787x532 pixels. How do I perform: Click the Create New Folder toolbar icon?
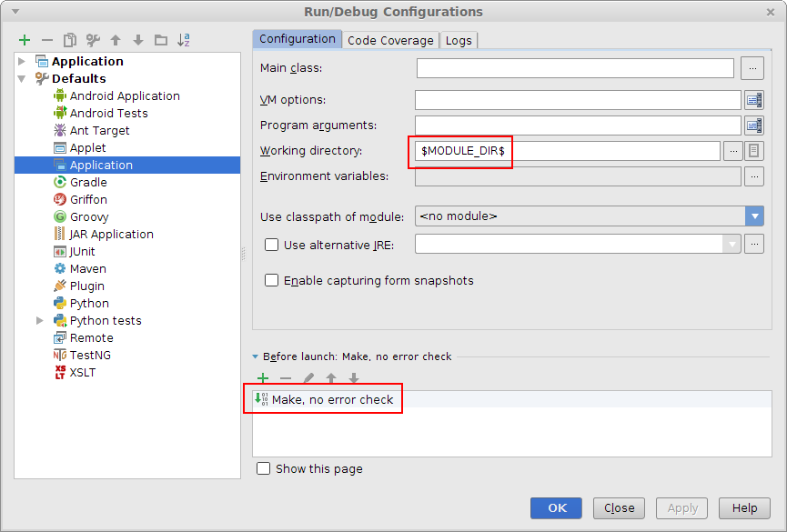161,40
